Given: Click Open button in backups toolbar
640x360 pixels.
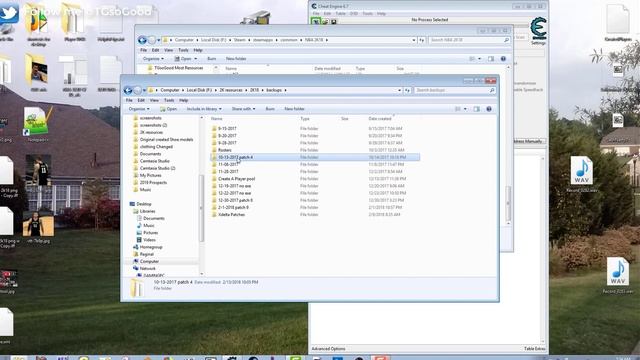Looking at the screenshot, I should pos(168,109).
